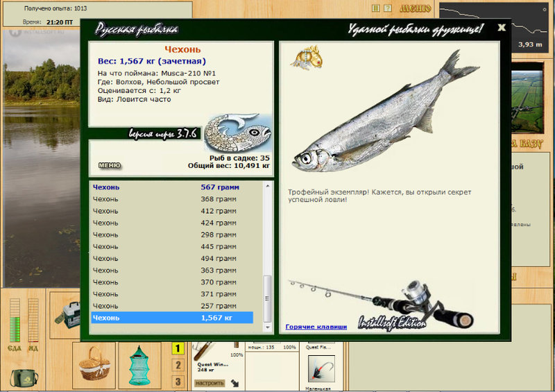This screenshot has height=392, width=555.
Task: Open the green backpack icon
Action: pyautogui.click(x=24, y=378)
